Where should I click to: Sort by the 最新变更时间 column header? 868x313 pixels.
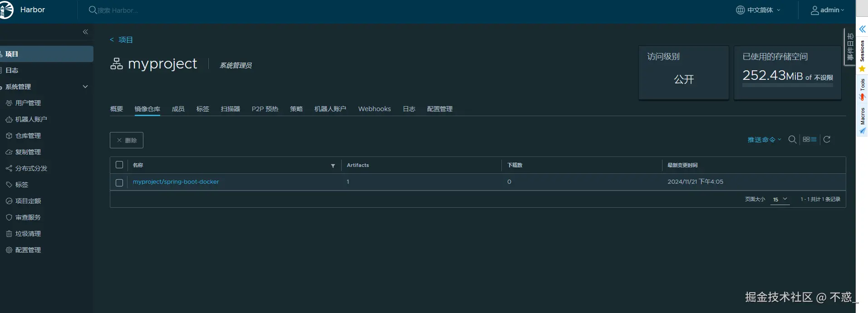[682, 165]
